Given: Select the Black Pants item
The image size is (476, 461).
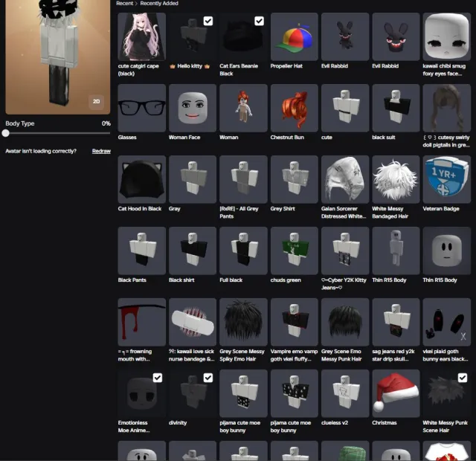Looking at the screenshot, I should pos(142,251).
